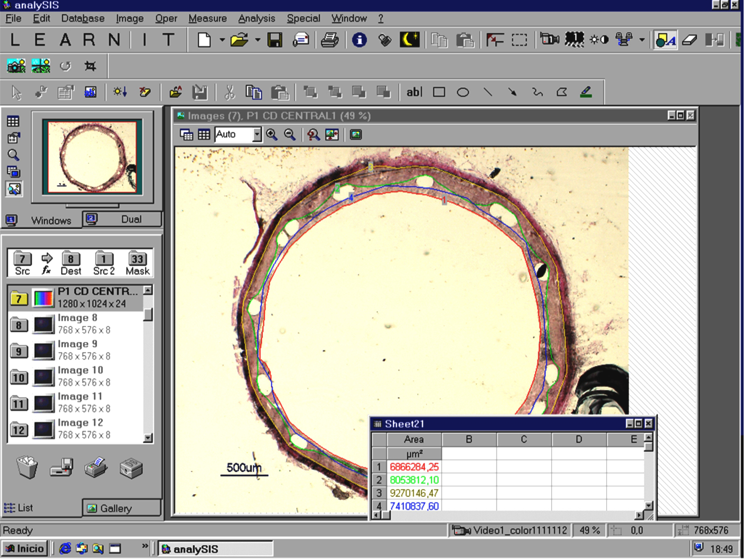Click the Inicio start button
The width and height of the screenshot is (744, 560).
coord(25,549)
